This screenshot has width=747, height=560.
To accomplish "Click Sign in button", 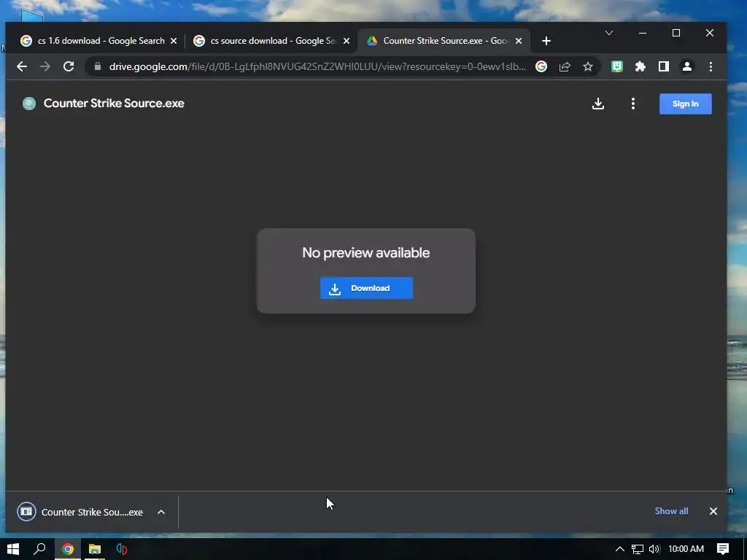I will (686, 104).
